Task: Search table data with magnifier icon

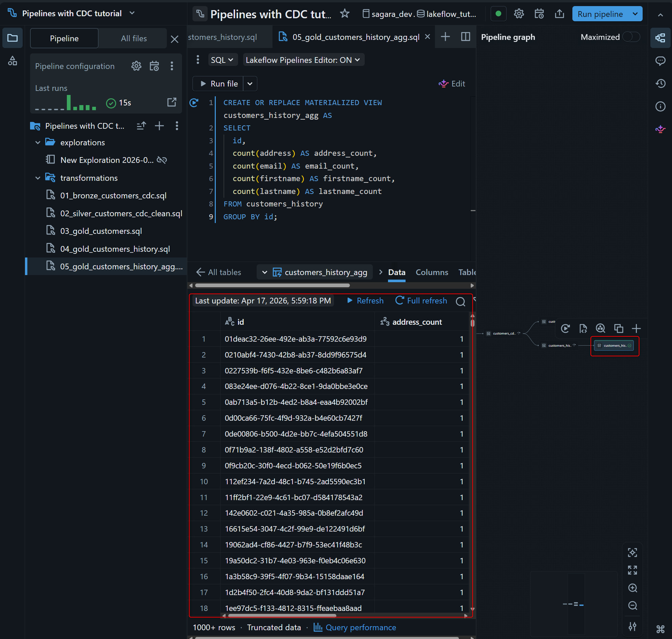Action: 460,301
